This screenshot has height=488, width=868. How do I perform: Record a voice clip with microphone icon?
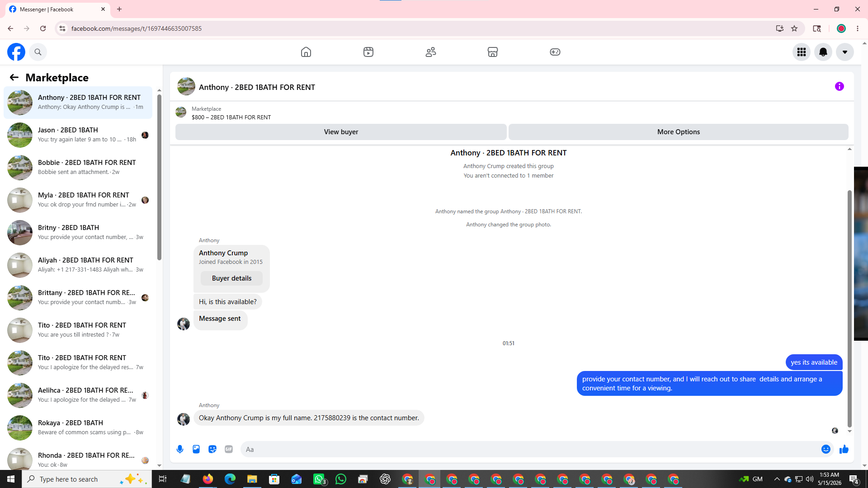(180, 449)
